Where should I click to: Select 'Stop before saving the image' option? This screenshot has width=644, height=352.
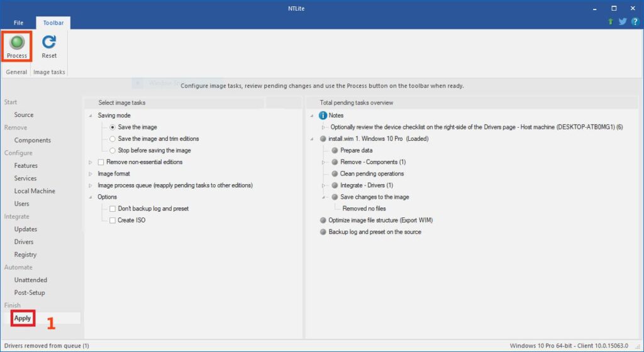(x=113, y=151)
